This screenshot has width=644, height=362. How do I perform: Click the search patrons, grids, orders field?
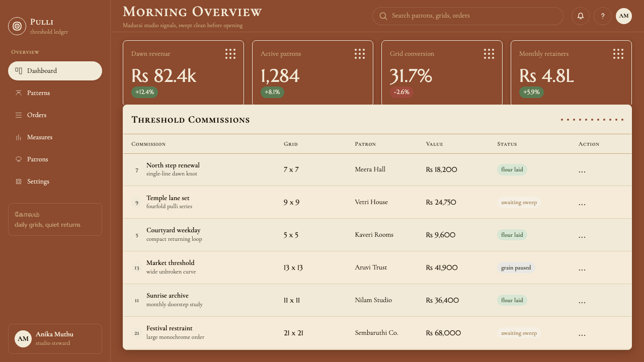point(467,16)
